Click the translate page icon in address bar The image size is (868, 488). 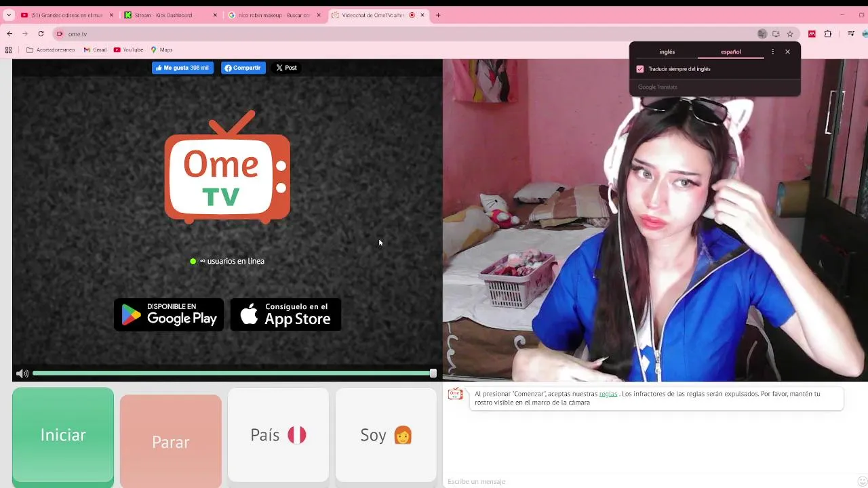point(762,34)
